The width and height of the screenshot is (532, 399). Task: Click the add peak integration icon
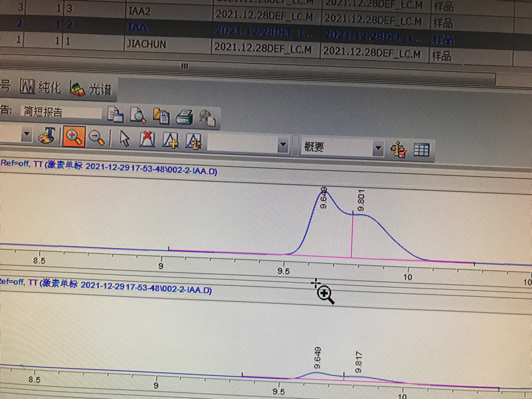point(170,140)
